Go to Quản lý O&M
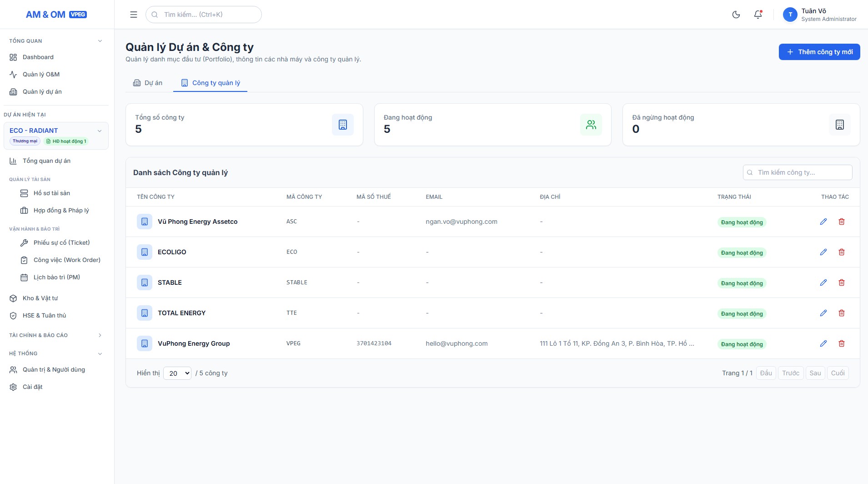 [x=57, y=75]
